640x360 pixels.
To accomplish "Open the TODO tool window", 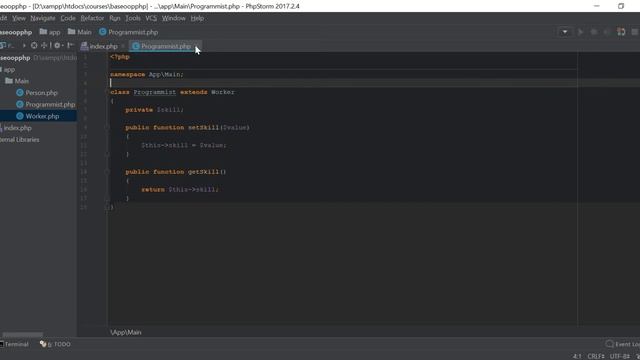I will [x=55, y=344].
